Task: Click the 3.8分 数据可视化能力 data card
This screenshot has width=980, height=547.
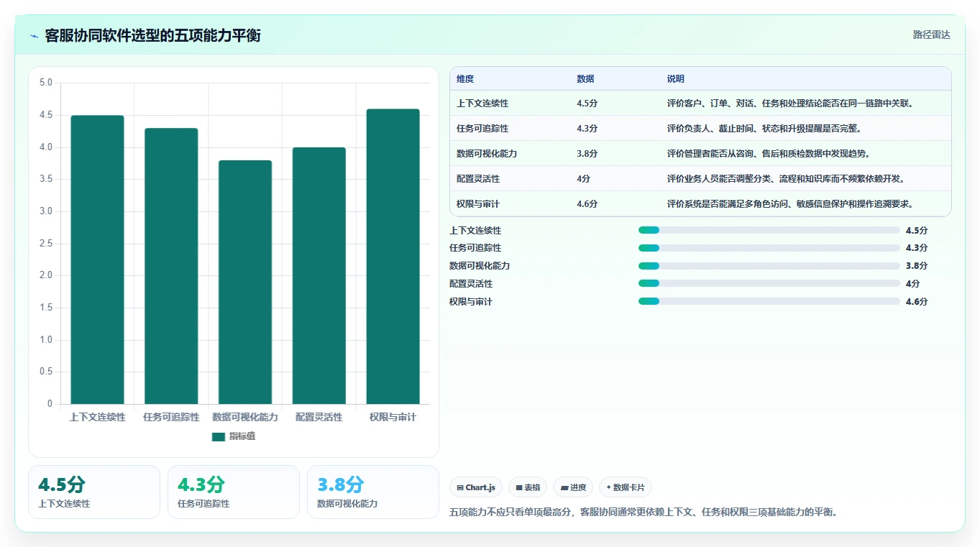Action: pyautogui.click(x=373, y=492)
